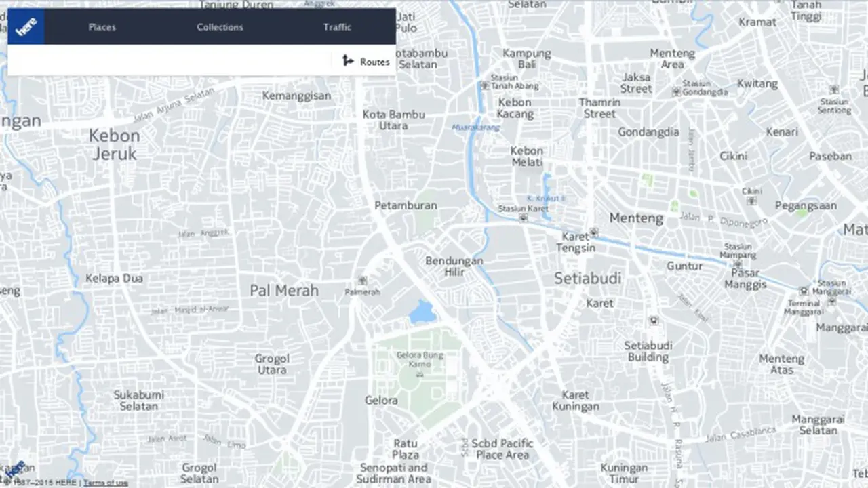The height and width of the screenshot is (488, 868).
Task: Focus the map search input field
Action: [171, 61]
